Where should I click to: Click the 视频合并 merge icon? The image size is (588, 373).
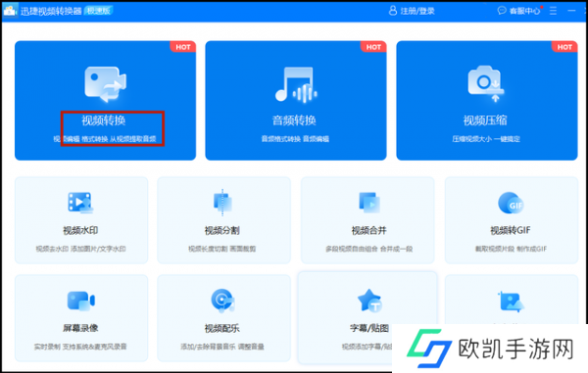[x=369, y=203]
